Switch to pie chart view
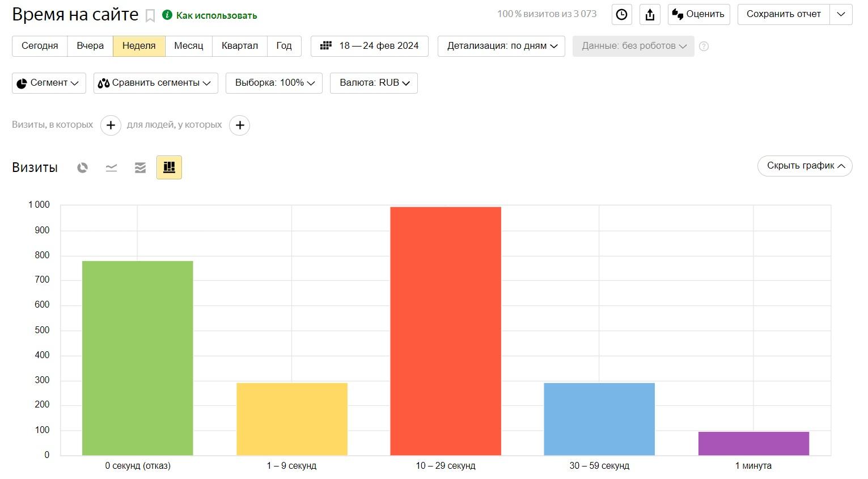The height and width of the screenshot is (479, 868). [83, 167]
